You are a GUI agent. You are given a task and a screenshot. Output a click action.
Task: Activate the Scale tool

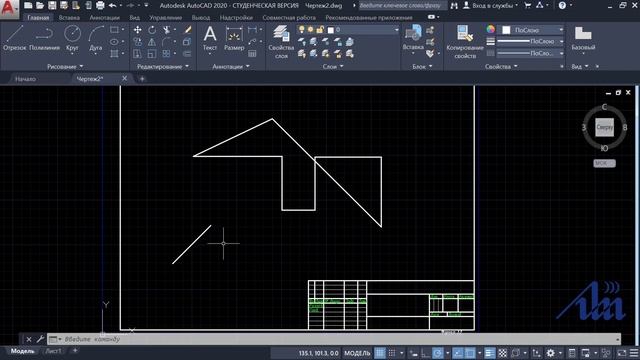click(152, 53)
